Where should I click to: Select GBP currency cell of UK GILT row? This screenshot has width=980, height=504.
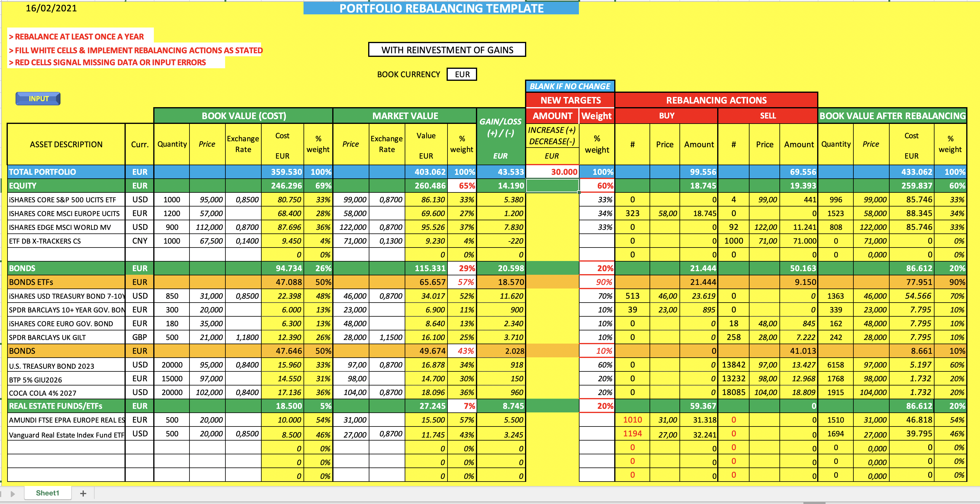139,337
